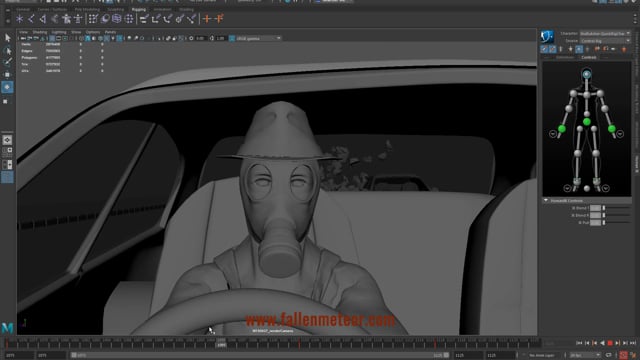
Task: Open the Definition tab in HumanIK
Action: [565, 58]
